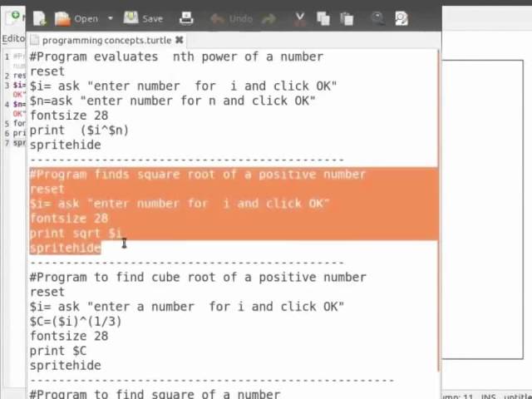Image resolution: width=532 pixels, height=399 pixels.
Task: Click the KTurtle canvas area
Action: pyautogui.click(x=482, y=209)
